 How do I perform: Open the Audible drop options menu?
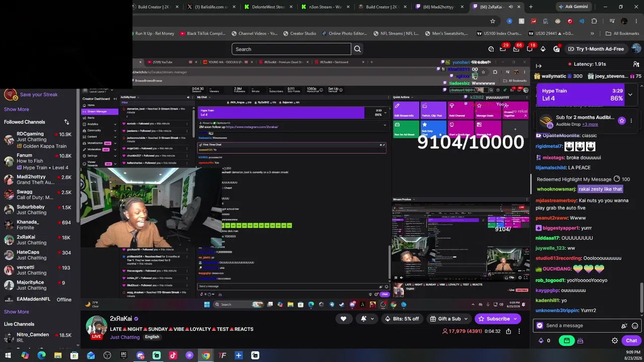click(631, 121)
